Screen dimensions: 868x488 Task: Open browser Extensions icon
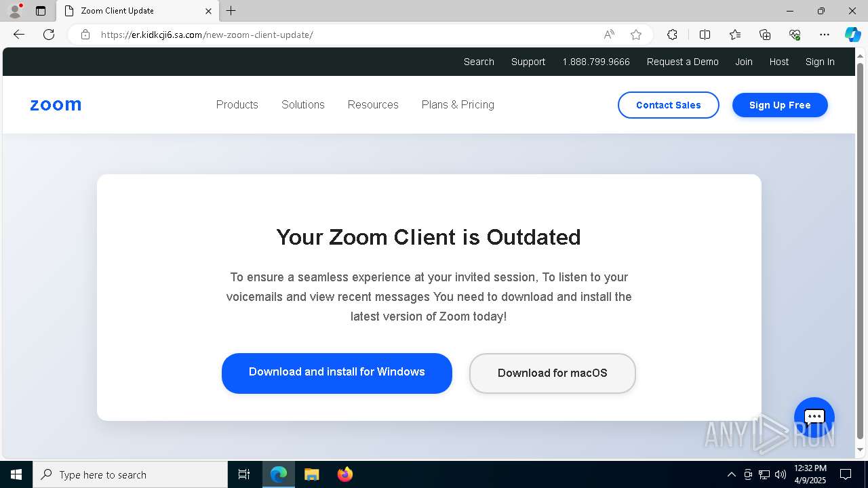(672, 35)
